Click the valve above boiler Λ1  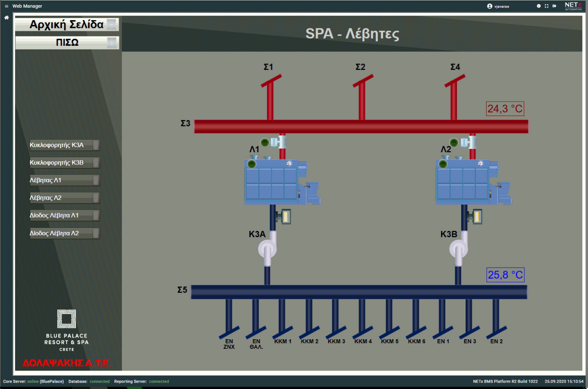[x=279, y=142]
